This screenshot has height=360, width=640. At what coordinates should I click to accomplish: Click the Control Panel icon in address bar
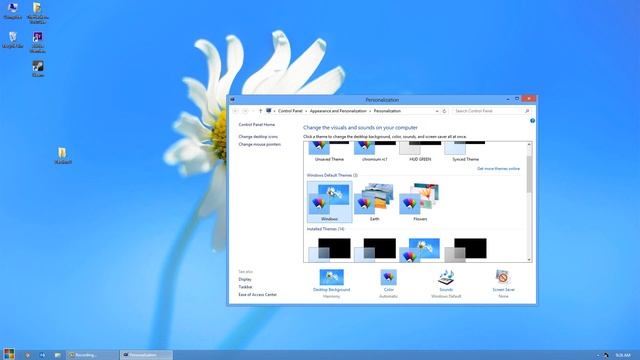pyautogui.click(x=269, y=111)
